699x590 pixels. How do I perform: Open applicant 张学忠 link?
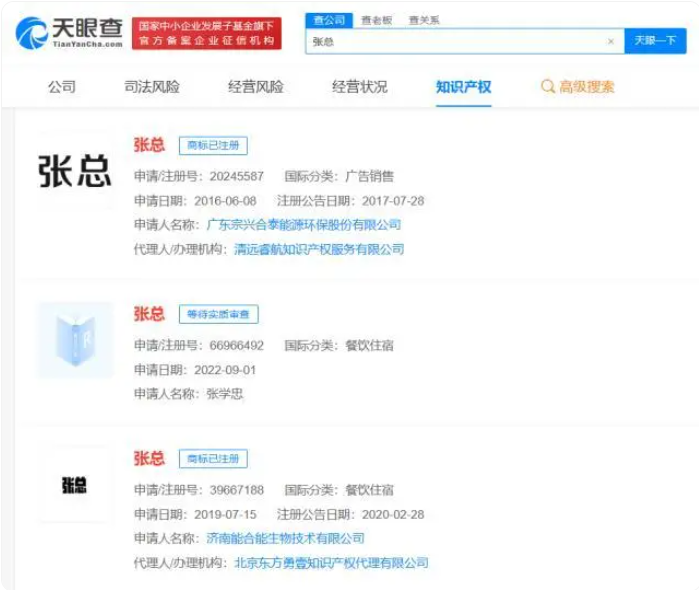(224, 394)
